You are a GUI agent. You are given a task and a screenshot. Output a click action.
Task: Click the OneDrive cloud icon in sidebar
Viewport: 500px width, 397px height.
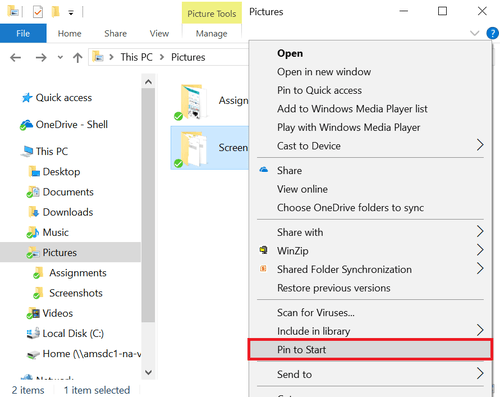click(x=26, y=125)
